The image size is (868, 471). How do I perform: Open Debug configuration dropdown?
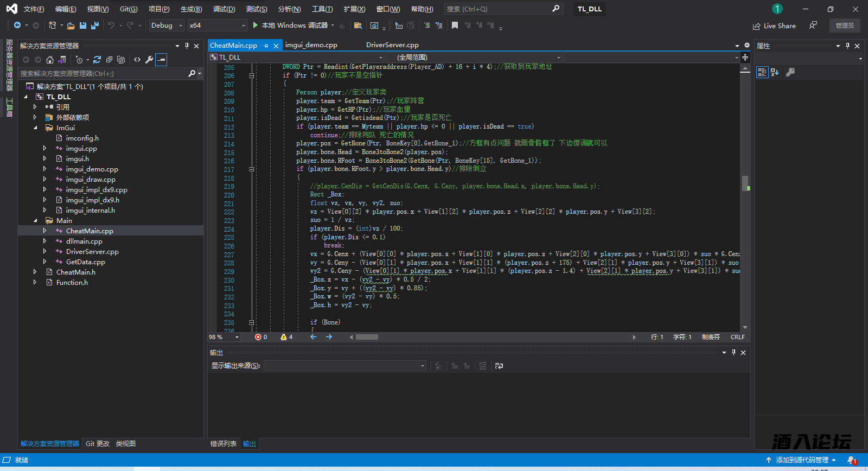(167, 26)
